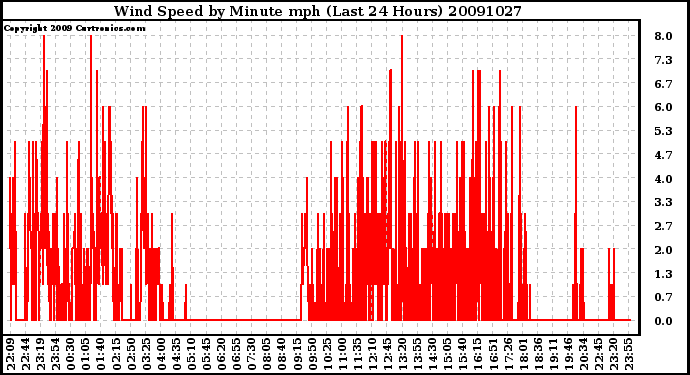
Task: Select the 09:15 time label
Action: (297, 354)
